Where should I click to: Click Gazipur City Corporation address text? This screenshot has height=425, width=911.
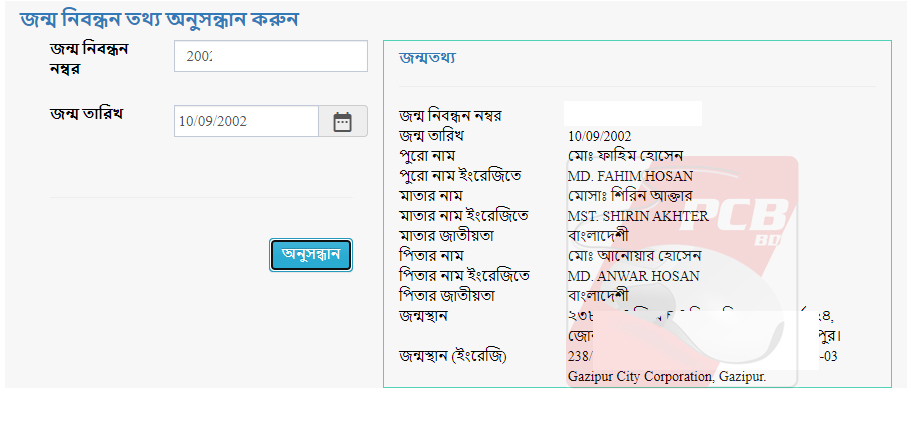pyautogui.click(x=666, y=377)
